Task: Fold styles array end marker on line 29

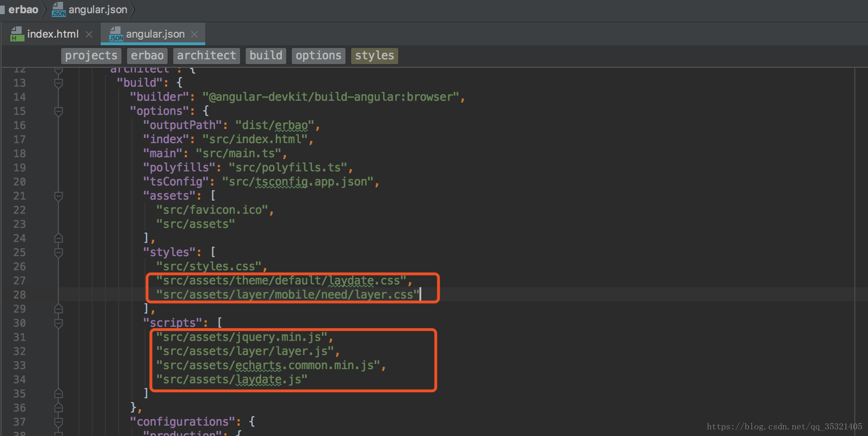Action: [58, 309]
